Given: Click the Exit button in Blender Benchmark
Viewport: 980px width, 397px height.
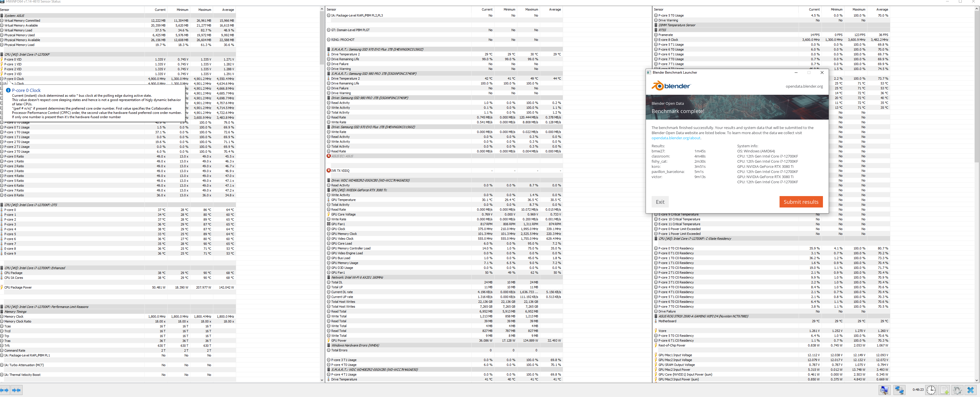Looking at the screenshot, I should coord(660,202).
